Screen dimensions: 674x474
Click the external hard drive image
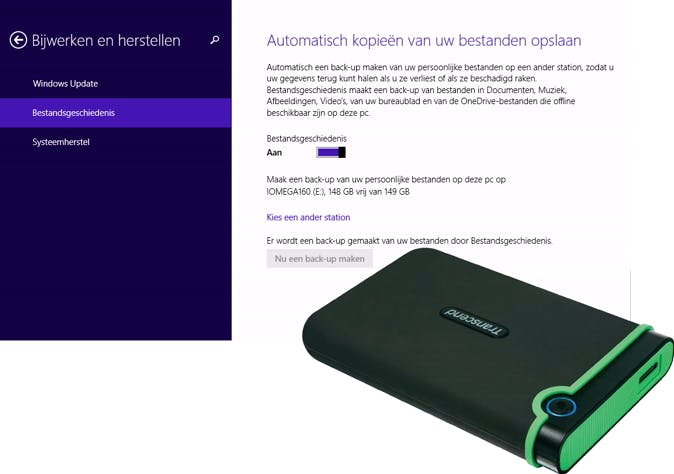point(488,360)
